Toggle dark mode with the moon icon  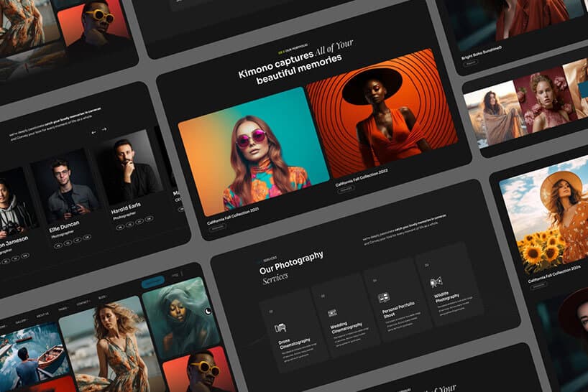(208, 311)
